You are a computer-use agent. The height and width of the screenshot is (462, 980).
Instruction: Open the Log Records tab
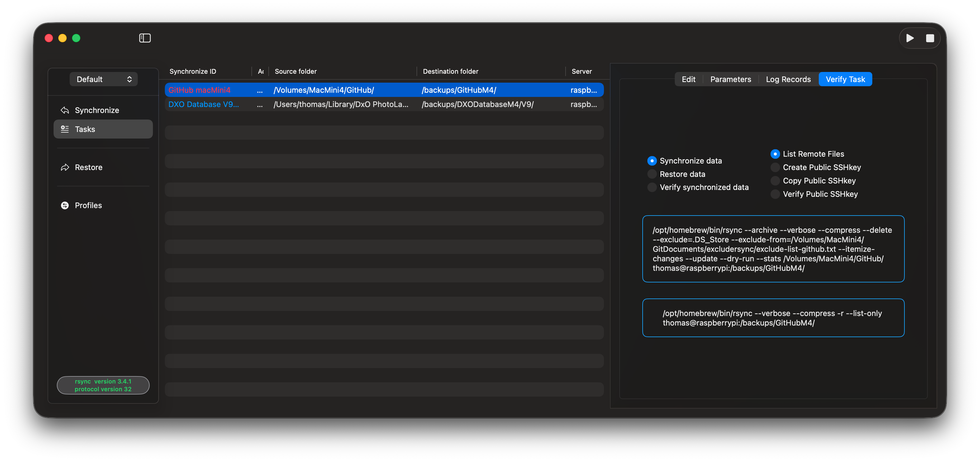[x=788, y=79]
